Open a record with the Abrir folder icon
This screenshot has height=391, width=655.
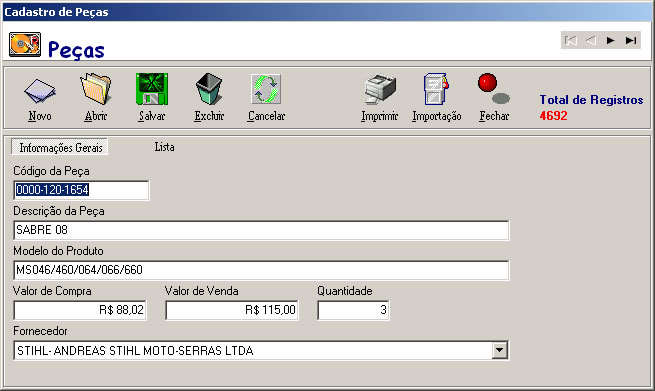(96, 89)
